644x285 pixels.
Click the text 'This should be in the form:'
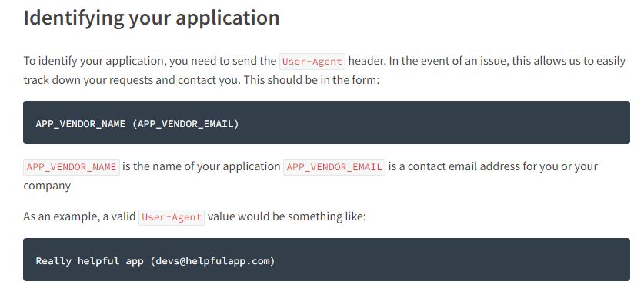click(312, 80)
